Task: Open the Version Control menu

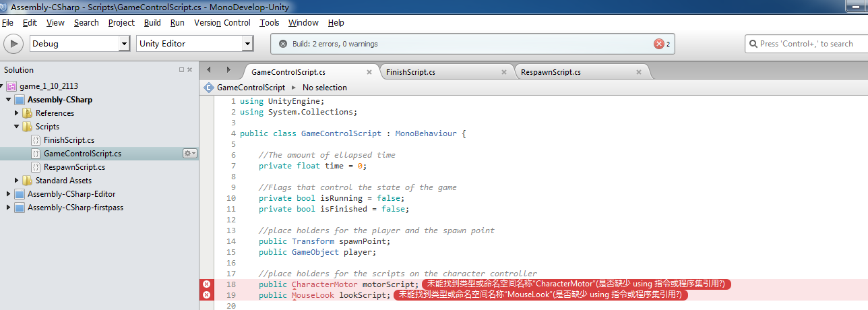Action: tap(222, 22)
